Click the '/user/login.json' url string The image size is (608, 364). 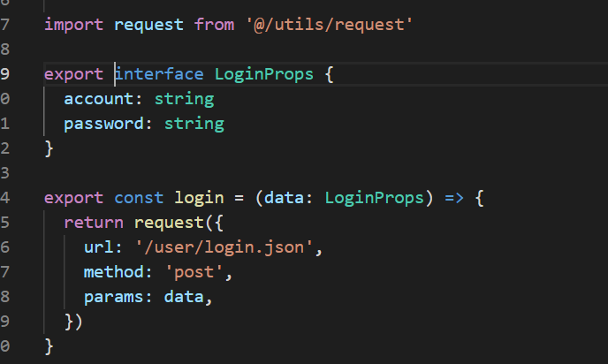coord(224,247)
